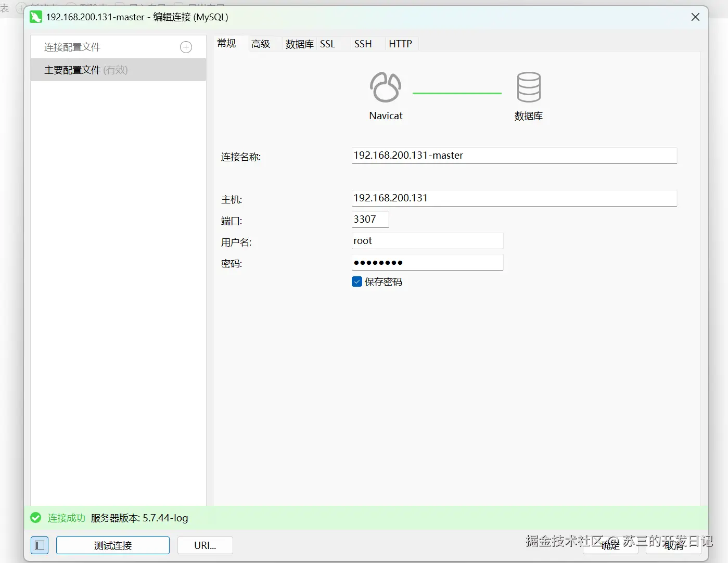Screen dimensions: 728x563
Task: Click the Navicat app icon in title bar
Action: tap(36, 17)
